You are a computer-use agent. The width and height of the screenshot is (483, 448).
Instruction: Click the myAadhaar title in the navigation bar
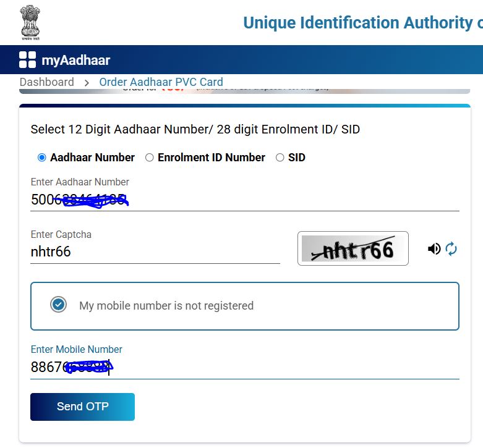(x=75, y=60)
